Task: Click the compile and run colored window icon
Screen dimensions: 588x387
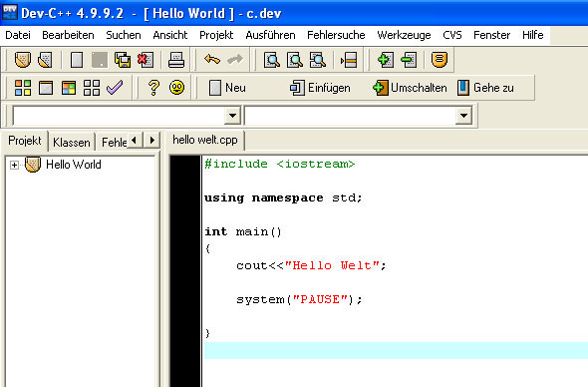Action: [69, 88]
